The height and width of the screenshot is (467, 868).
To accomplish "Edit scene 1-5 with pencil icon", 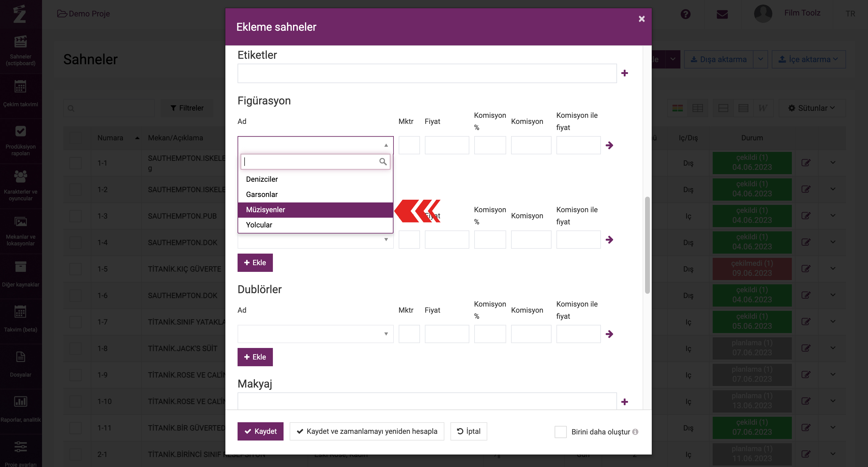I will click(806, 268).
